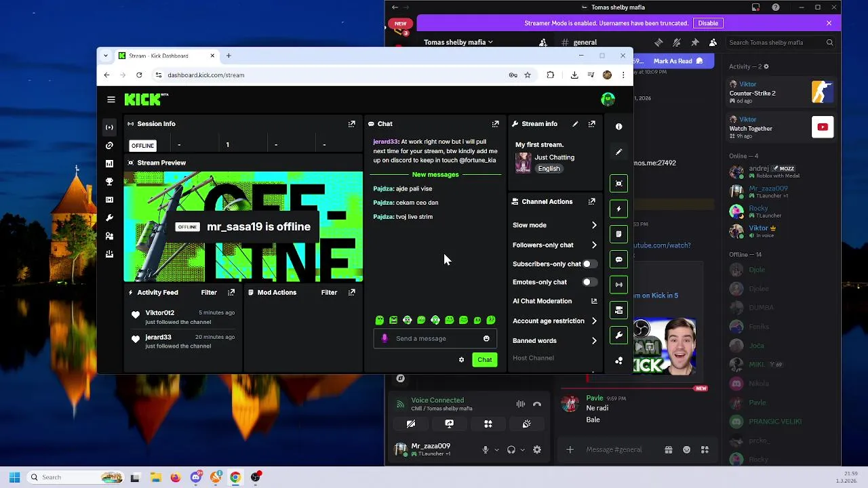Share your screen in Discord
The height and width of the screenshot is (488, 868).
tap(450, 424)
